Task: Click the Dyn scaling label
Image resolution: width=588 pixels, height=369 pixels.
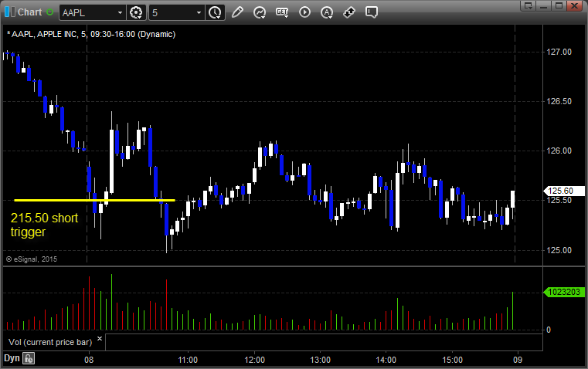Action: [x=12, y=358]
